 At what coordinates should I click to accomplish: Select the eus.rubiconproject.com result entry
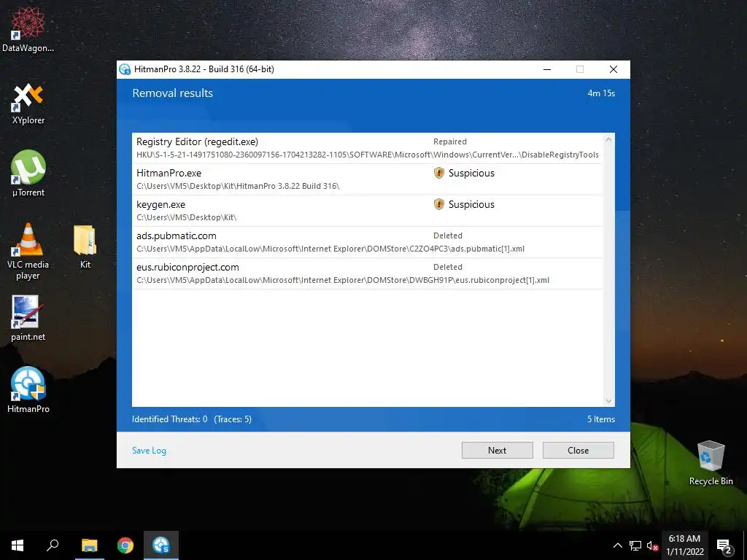click(x=368, y=274)
